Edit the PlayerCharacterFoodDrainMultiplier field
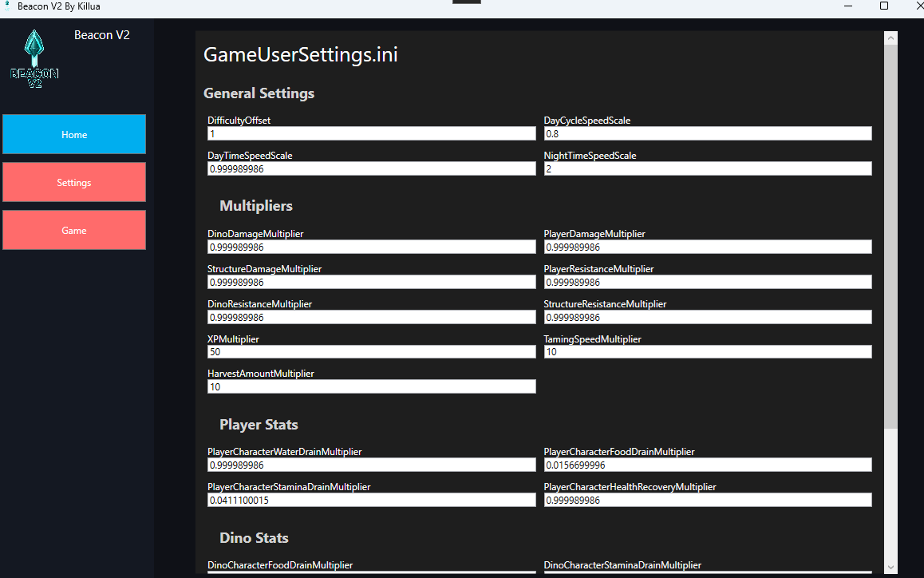924x578 pixels. pyautogui.click(x=707, y=465)
